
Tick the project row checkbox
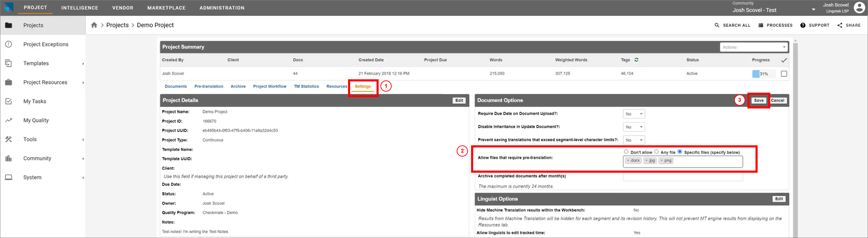pos(784,74)
